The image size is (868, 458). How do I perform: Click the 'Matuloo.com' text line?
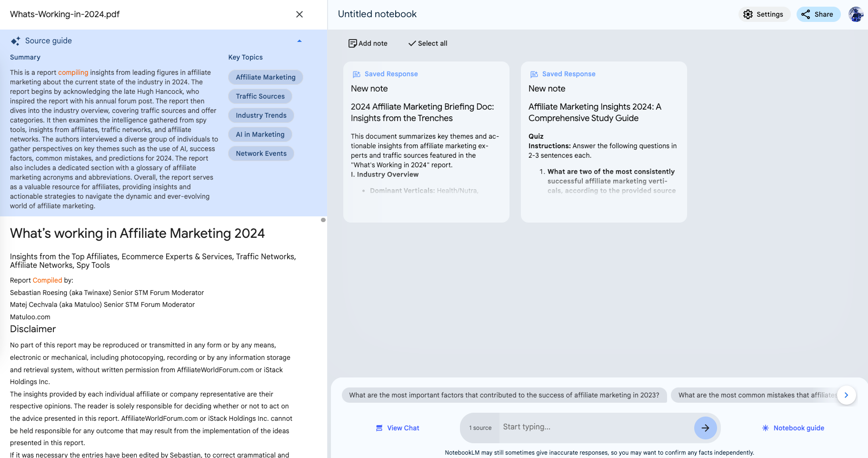30,317
